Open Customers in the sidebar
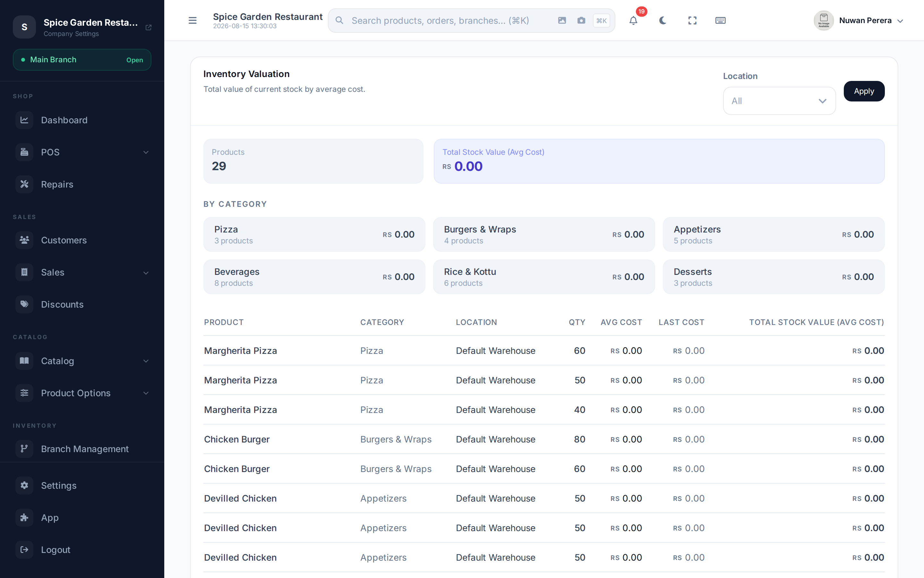 pos(82,240)
